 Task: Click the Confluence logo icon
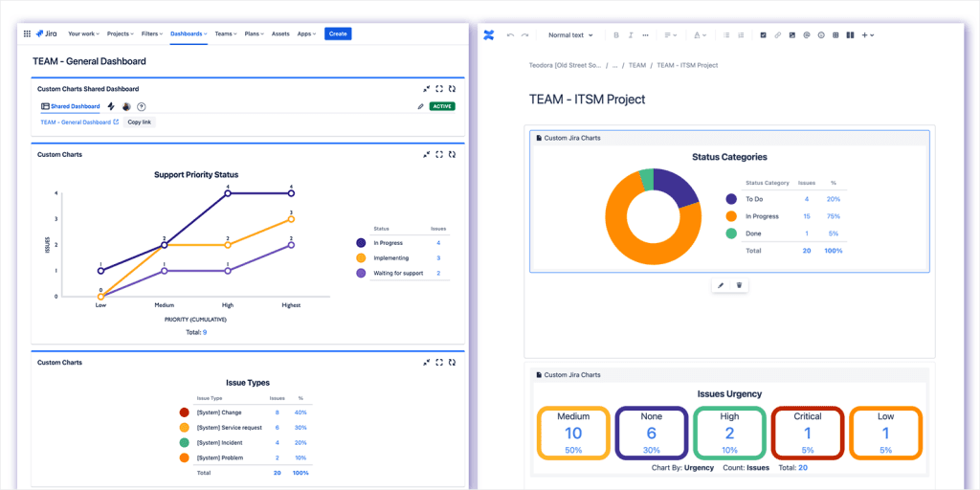point(489,35)
